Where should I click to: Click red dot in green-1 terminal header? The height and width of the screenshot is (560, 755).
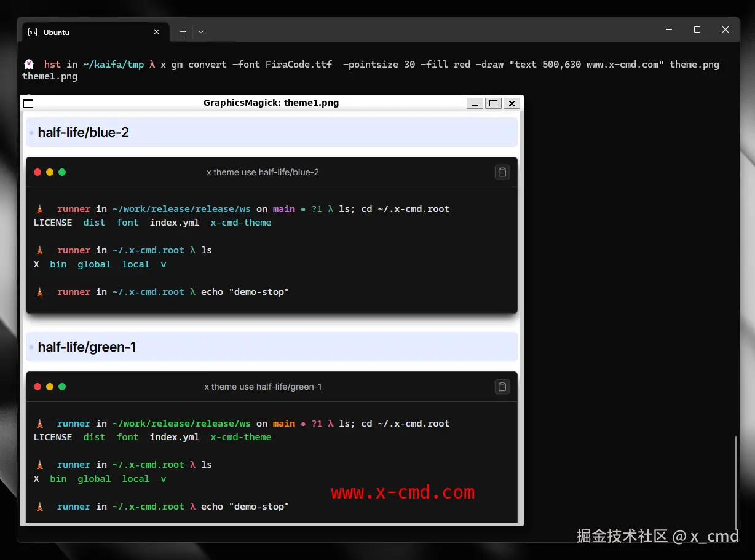[x=38, y=387]
